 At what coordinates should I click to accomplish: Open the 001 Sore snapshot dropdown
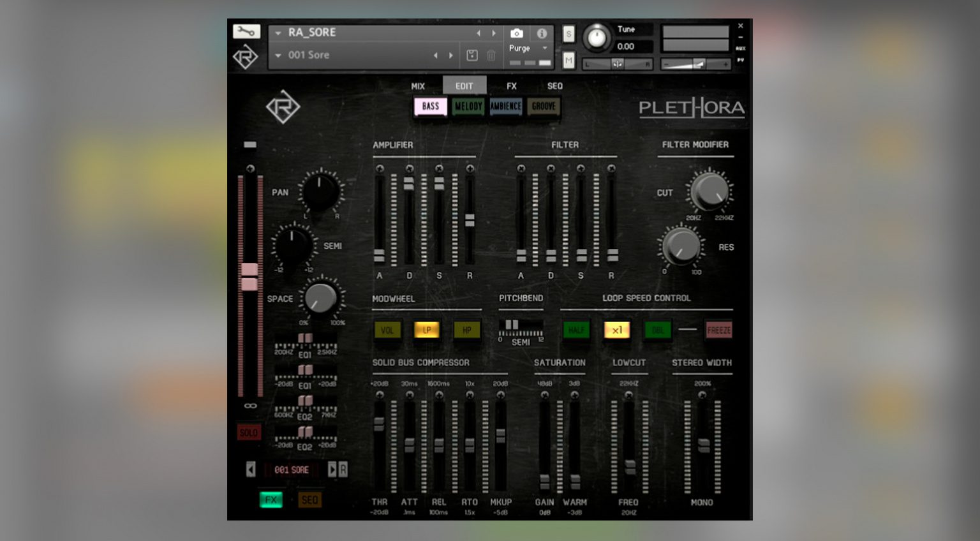[278, 56]
